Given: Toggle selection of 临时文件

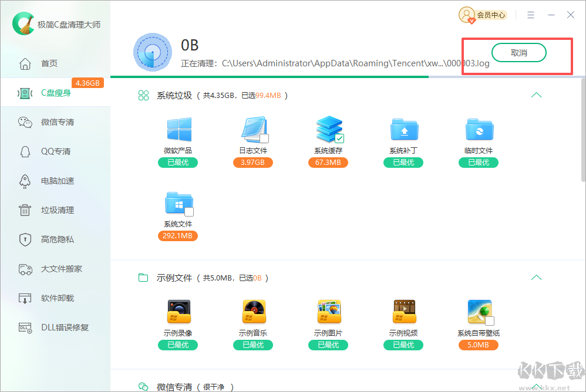Looking at the screenshot, I should pos(478,129).
